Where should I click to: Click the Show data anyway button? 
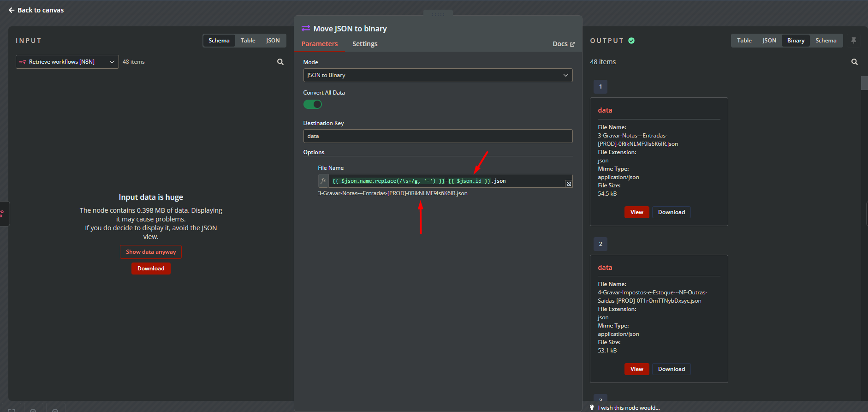151,252
